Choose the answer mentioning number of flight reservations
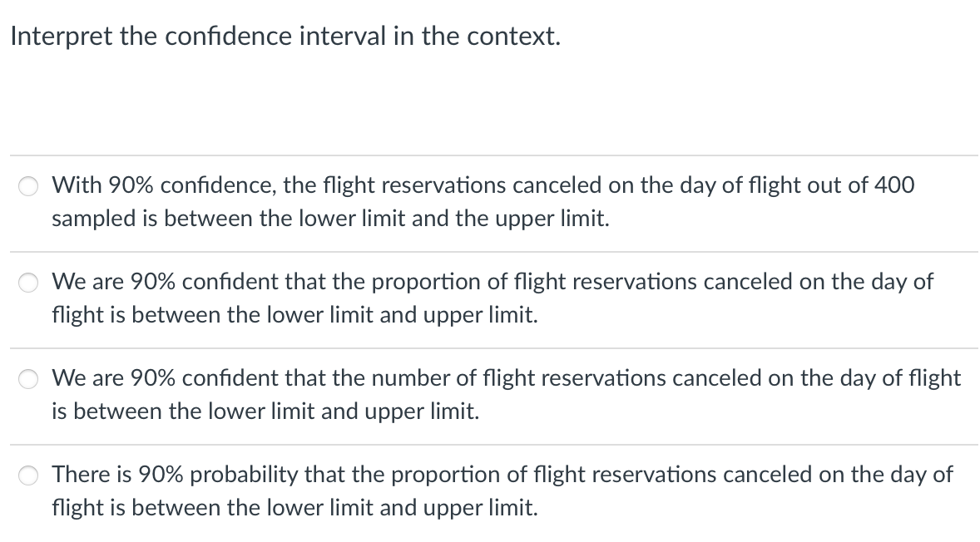The width and height of the screenshot is (980, 542). [28, 379]
